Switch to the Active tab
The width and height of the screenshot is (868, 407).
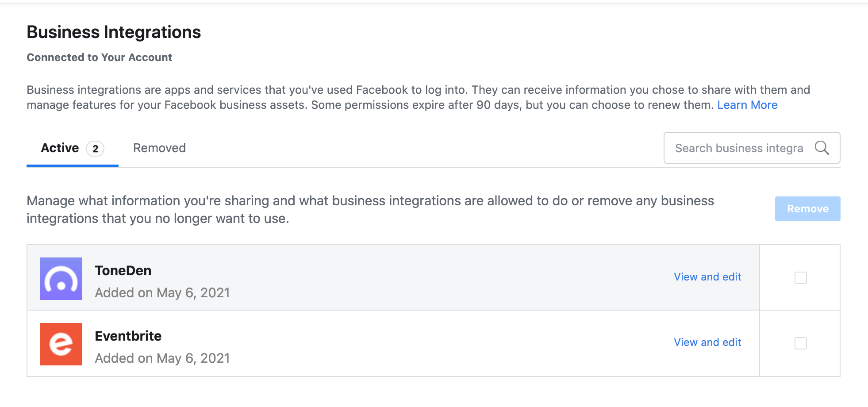coord(60,148)
